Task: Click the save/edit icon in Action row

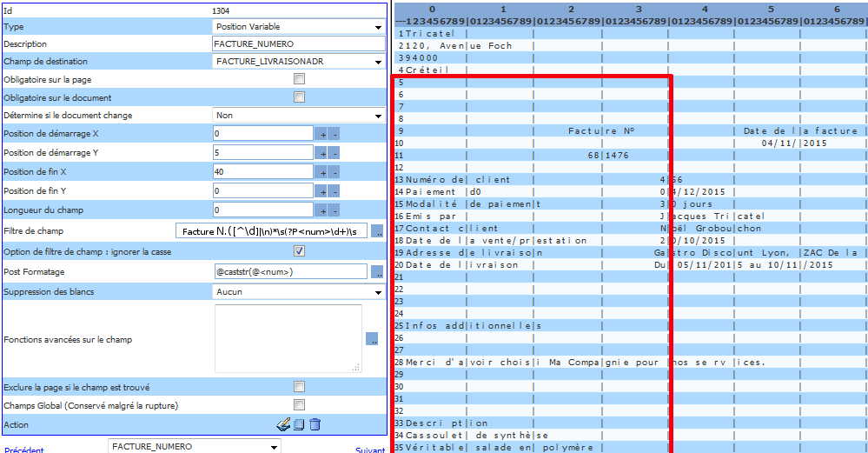Action: point(282,424)
